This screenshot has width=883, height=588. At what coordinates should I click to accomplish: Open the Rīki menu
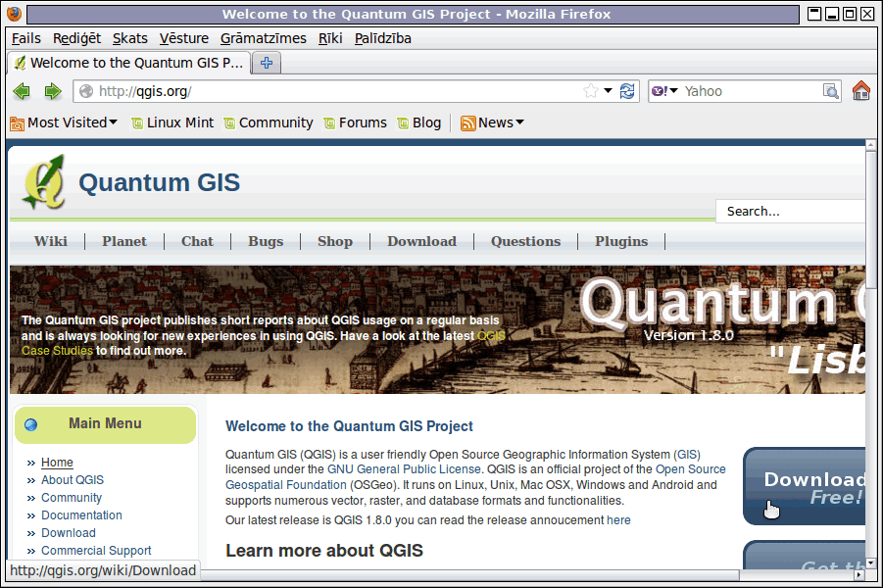(x=330, y=38)
